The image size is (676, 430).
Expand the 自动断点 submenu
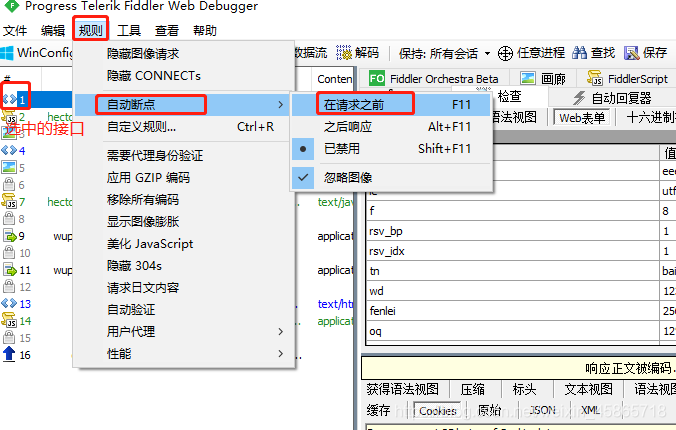[183, 104]
